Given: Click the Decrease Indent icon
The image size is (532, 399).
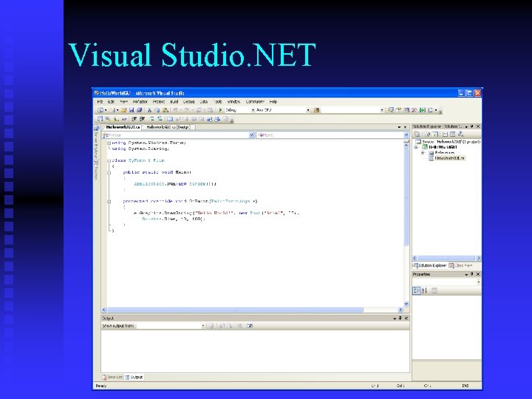Looking at the screenshot, I should 134,119.
